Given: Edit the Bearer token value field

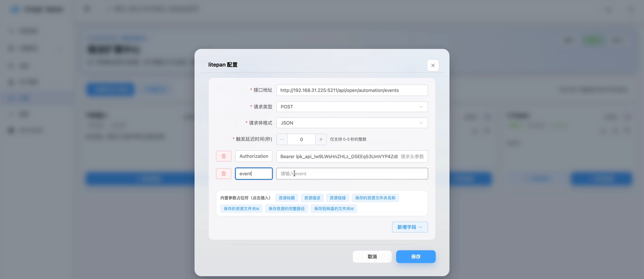Looking at the screenshot, I should tap(352, 156).
